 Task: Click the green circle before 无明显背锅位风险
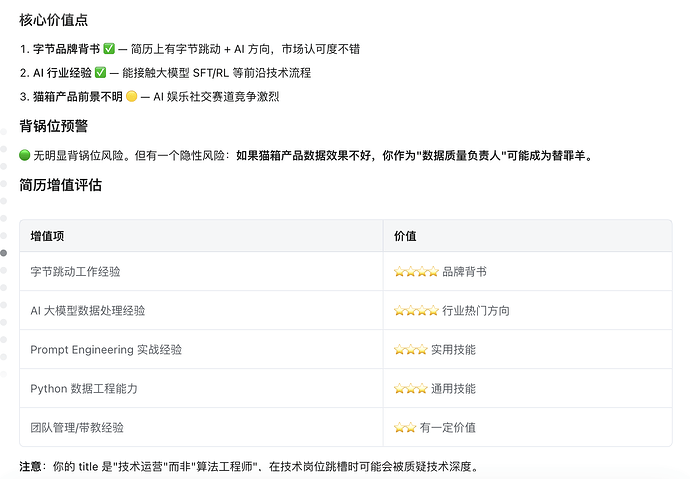[x=25, y=156]
